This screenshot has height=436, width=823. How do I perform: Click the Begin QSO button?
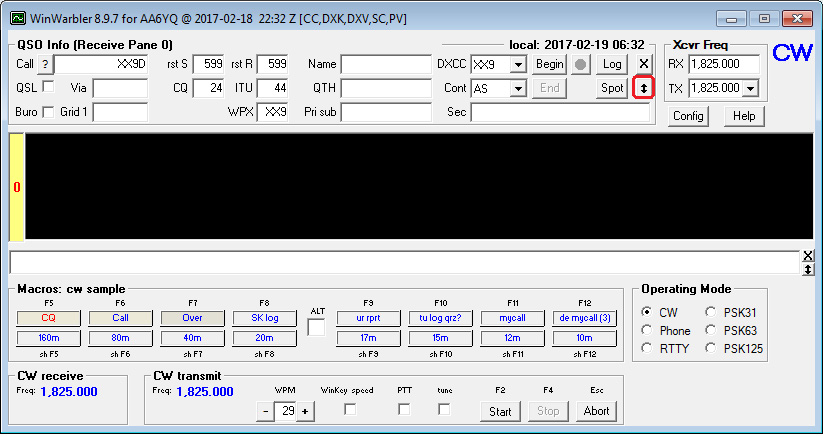550,65
